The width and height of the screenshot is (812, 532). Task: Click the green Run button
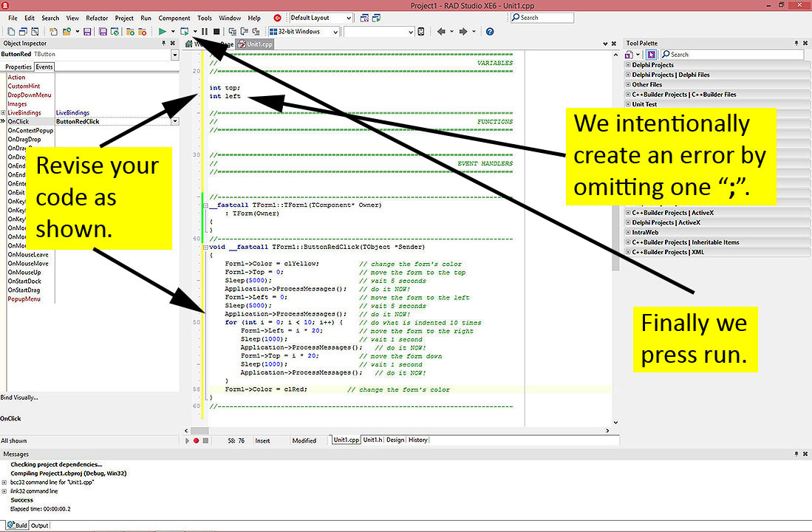pyautogui.click(x=162, y=32)
